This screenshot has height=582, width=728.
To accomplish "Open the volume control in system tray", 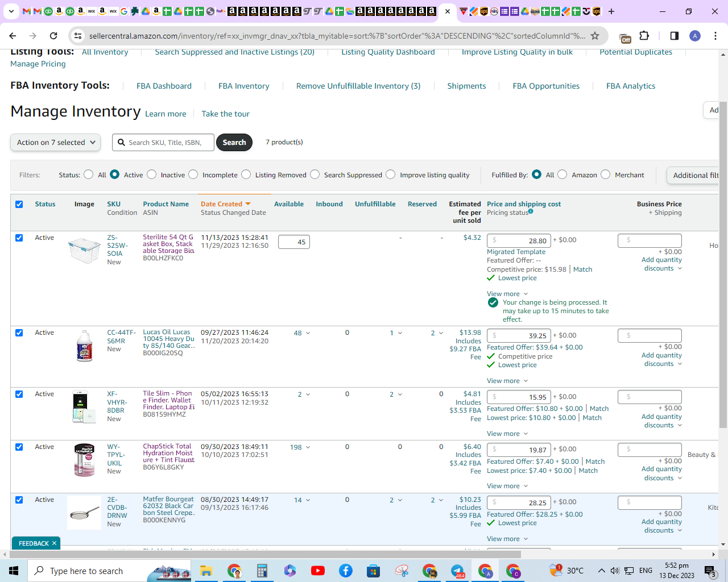I will click(615, 571).
